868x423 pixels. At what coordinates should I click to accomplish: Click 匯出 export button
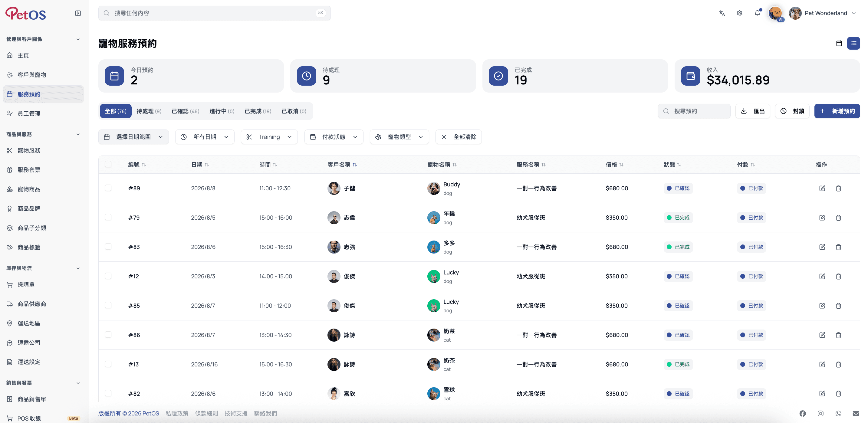click(x=752, y=111)
